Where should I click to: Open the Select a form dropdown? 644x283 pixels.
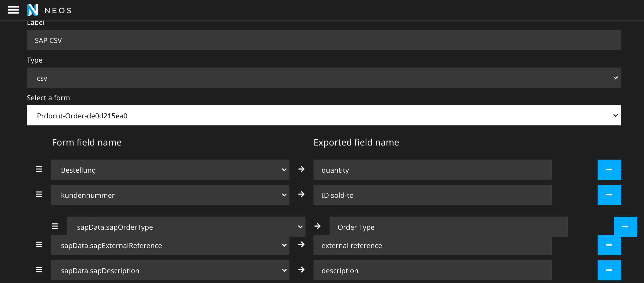point(324,115)
